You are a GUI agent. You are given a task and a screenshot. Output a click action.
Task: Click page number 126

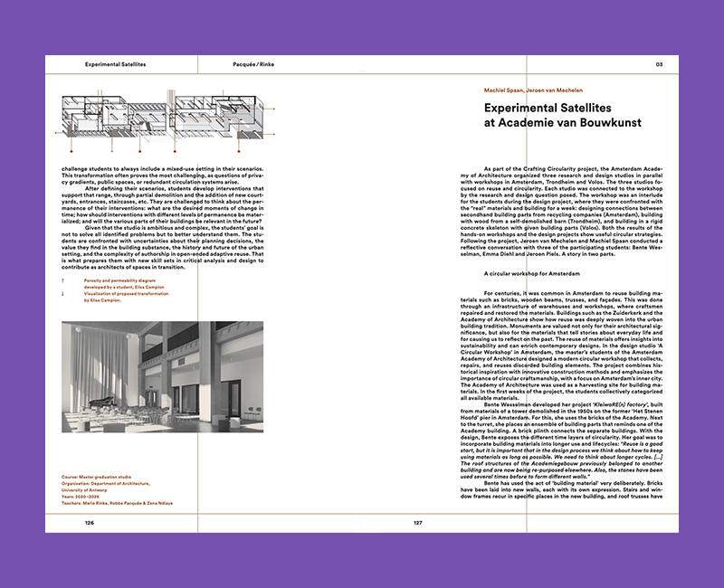tap(90, 523)
